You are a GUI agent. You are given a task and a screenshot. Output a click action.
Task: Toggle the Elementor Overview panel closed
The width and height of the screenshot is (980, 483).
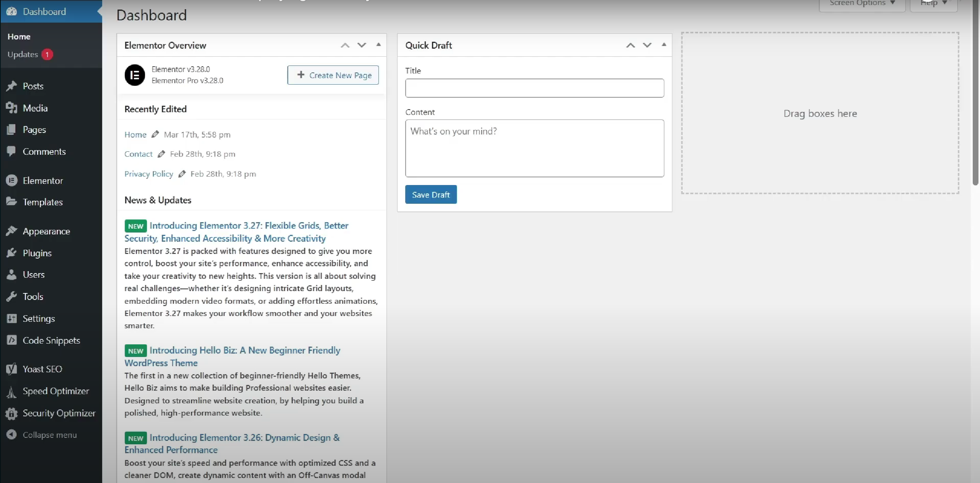(378, 45)
